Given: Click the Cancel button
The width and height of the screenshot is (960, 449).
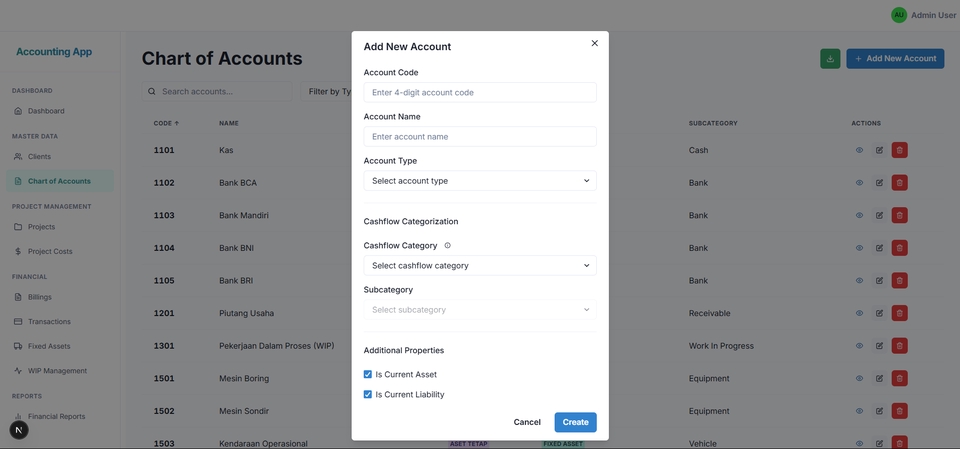Looking at the screenshot, I should coord(527,422).
